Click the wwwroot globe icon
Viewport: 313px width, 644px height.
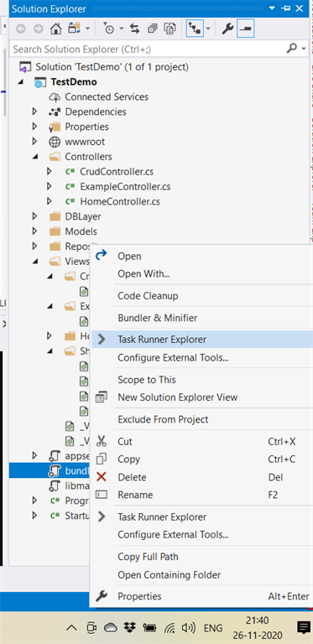point(55,142)
